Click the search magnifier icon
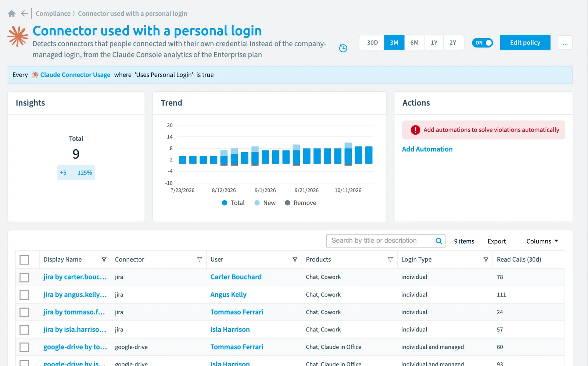The width and height of the screenshot is (588, 366). [x=439, y=241]
